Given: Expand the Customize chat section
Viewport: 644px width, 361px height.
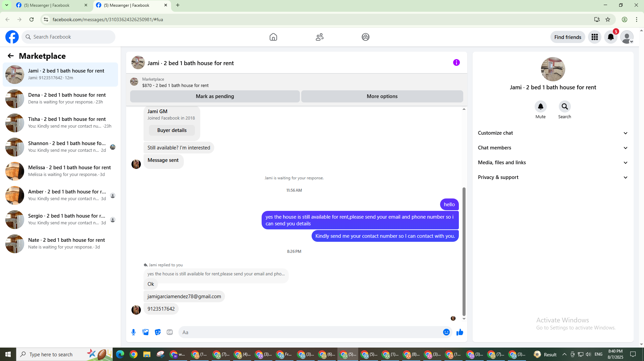Looking at the screenshot, I should [x=553, y=133].
